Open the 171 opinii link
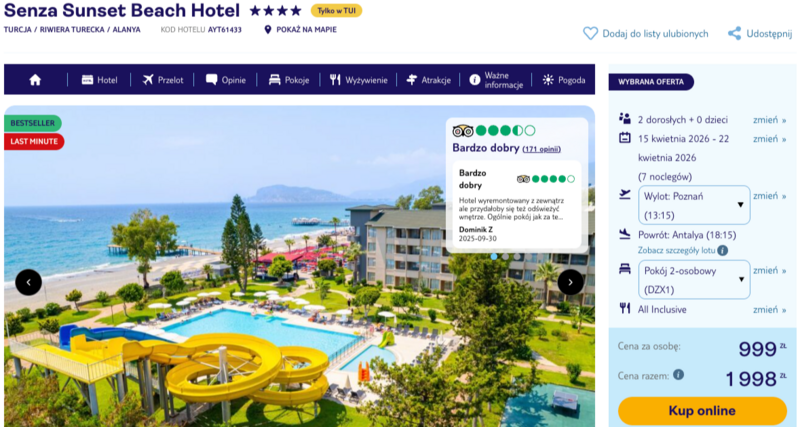Screen dimensions: 800x427 click(x=541, y=149)
